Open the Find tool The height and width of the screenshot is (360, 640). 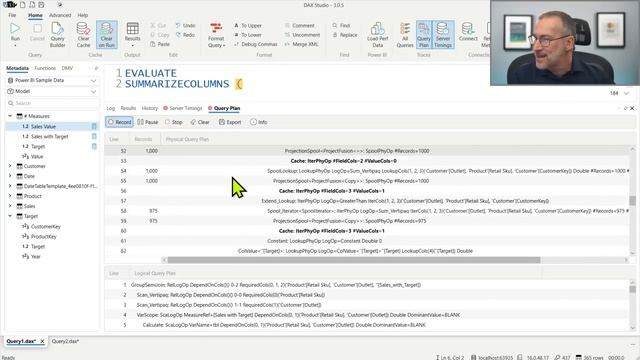341,25
